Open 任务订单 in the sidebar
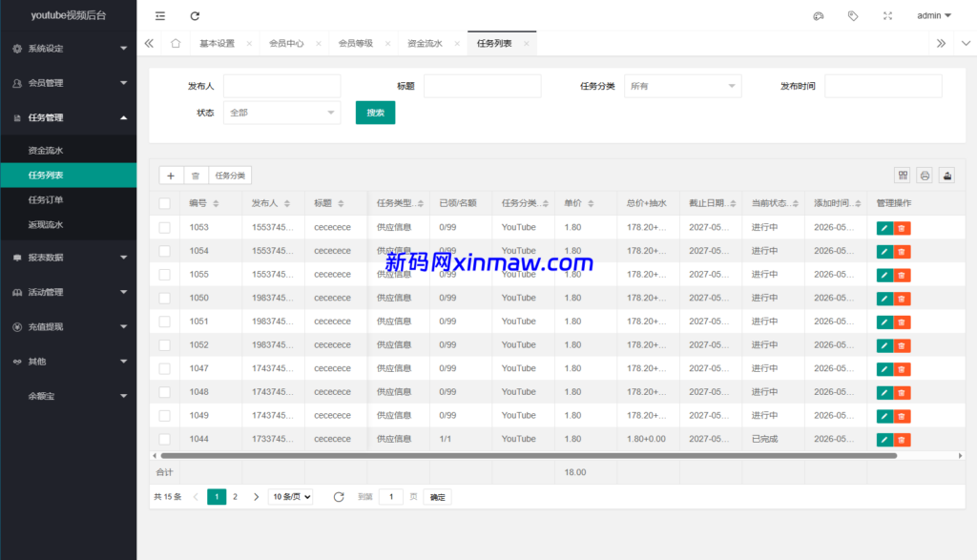977x560 pixels. [69, 200]
